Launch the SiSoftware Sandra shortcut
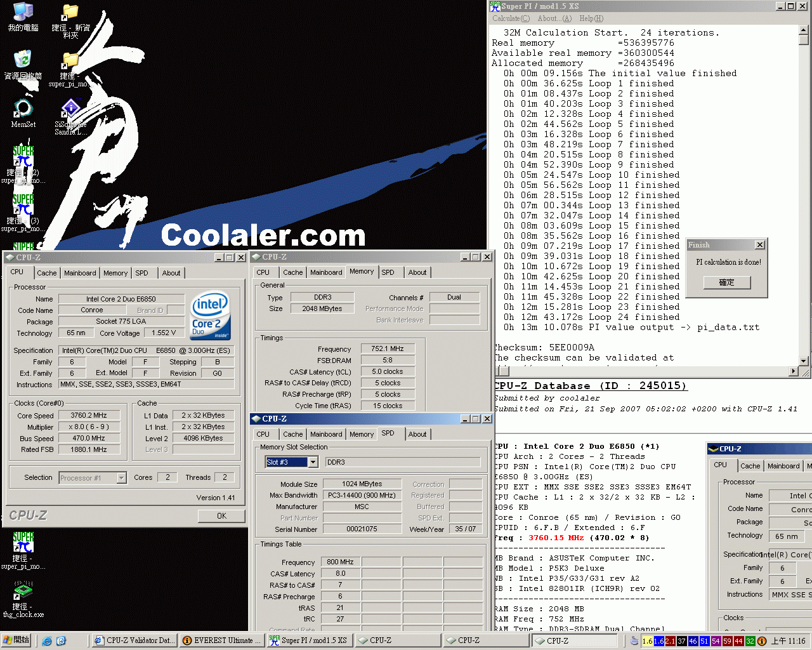Image resolution: width=812 pixels, height=650 pixels. 70,117
